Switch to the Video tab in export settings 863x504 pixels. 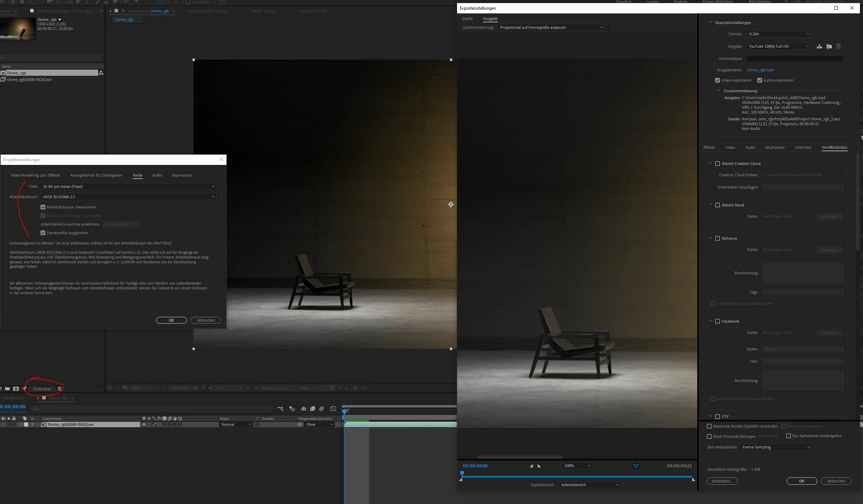[x=730, y=147]
